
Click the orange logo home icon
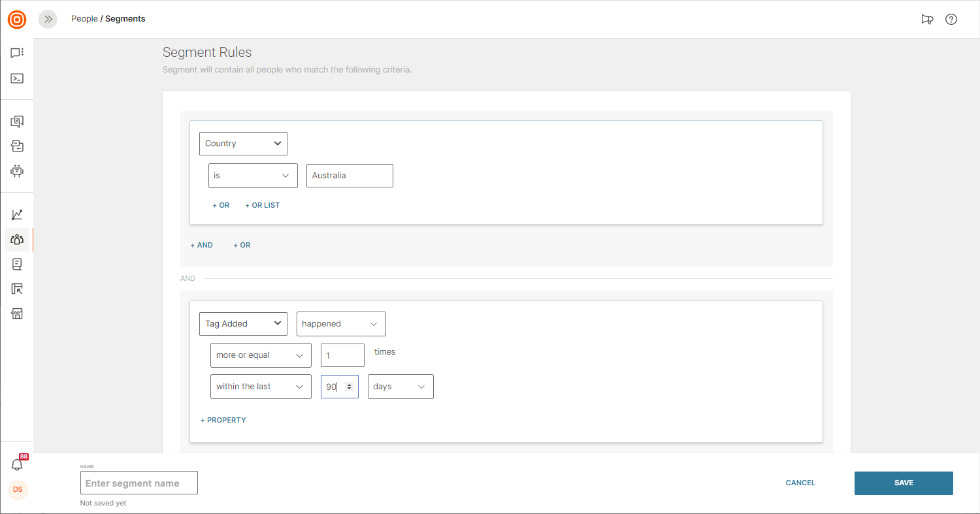(17, 20)
